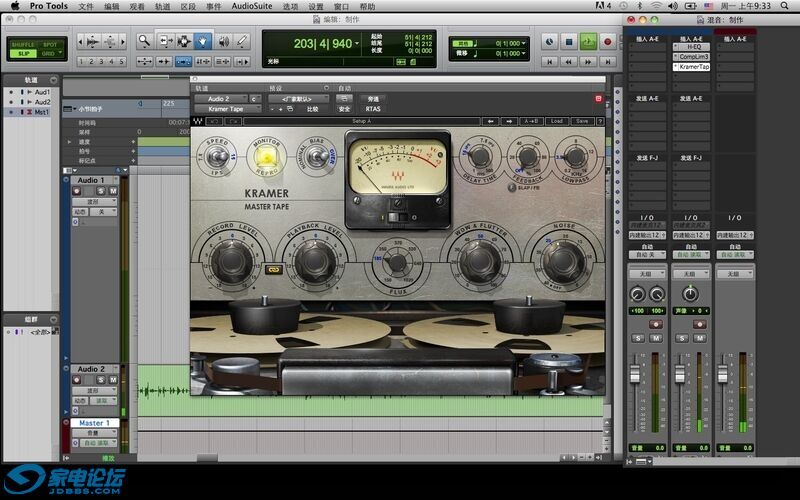Click the Fast Forward transport button
The image size is (800, 500).
[x=588, y=62]
